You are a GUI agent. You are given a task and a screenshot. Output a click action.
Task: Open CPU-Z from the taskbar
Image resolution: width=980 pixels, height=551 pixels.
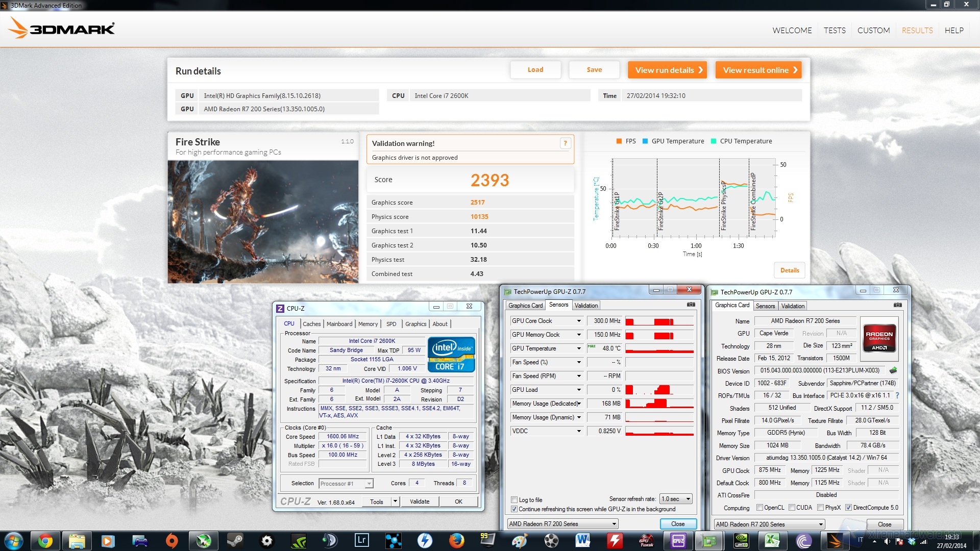[678, 540]
